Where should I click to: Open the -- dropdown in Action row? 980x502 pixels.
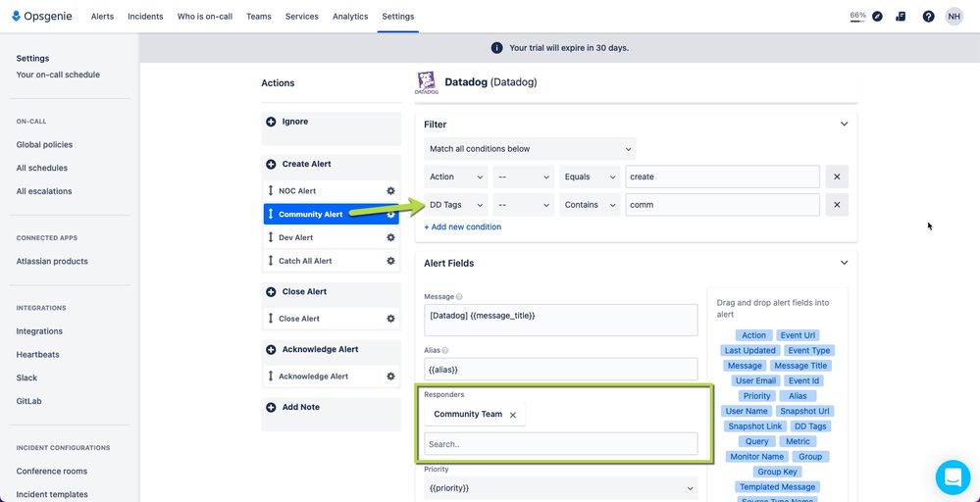[524, 176]
